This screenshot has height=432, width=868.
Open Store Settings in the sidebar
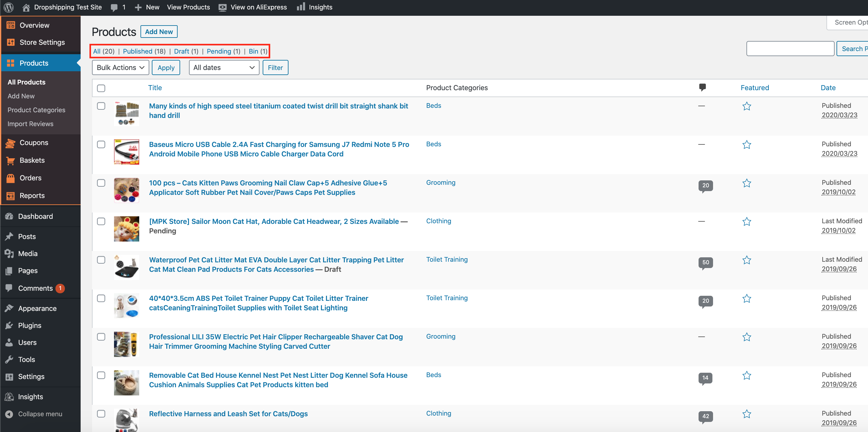[42, 43]
